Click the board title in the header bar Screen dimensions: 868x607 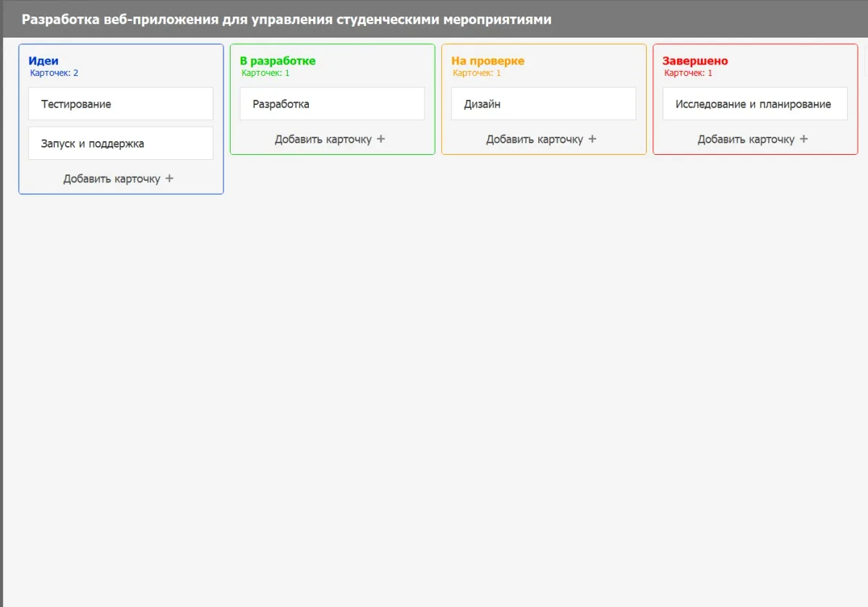pyautogui.click(x=286, y=20)
